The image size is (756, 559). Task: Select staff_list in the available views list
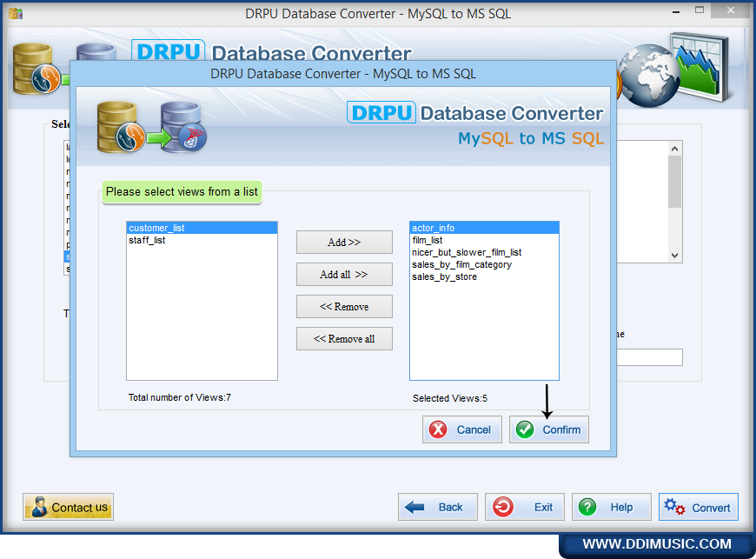(202, 240)
